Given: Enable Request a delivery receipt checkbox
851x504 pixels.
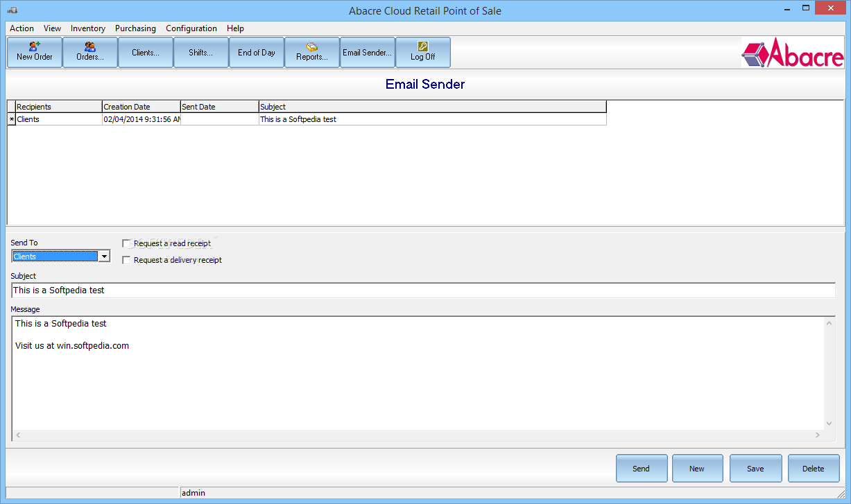Looking at the screenshot, I should tap(126, 260).
